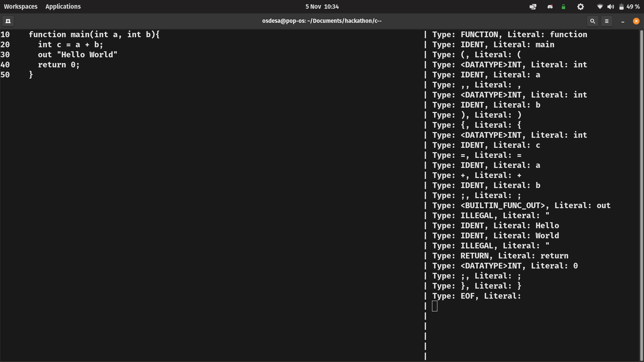Screen dimensions: 644x362
Task: Open the volume speaker indicator
Action: coord(610,7)
